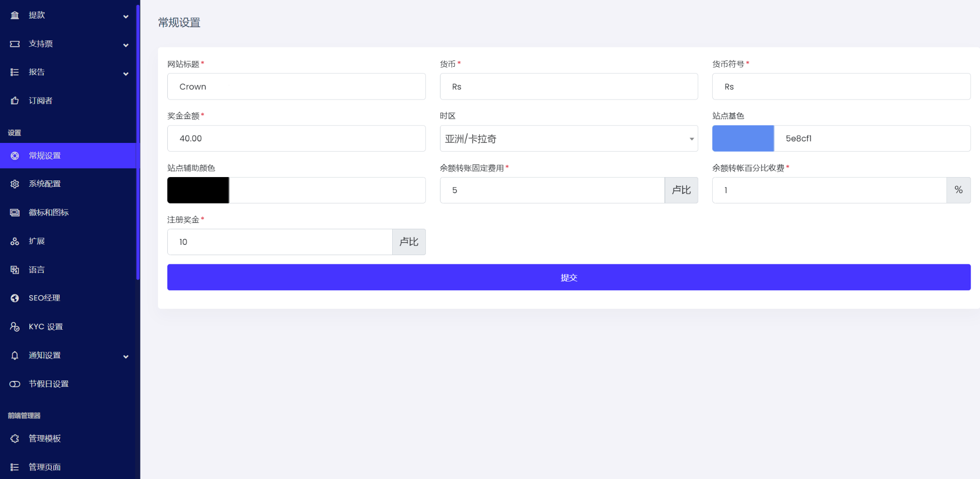Click the 卢比 suffix of 余额转账固定费用

(x=681, y=190)
